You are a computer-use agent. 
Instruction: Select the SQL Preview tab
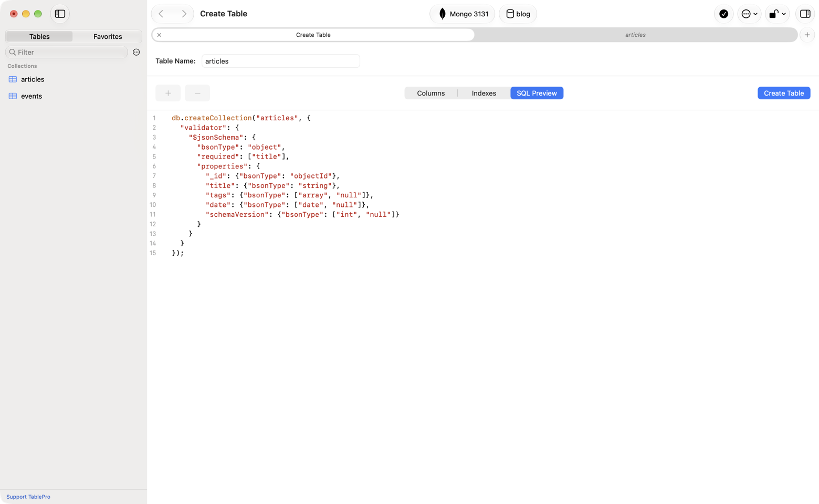(x=537, y=93)
